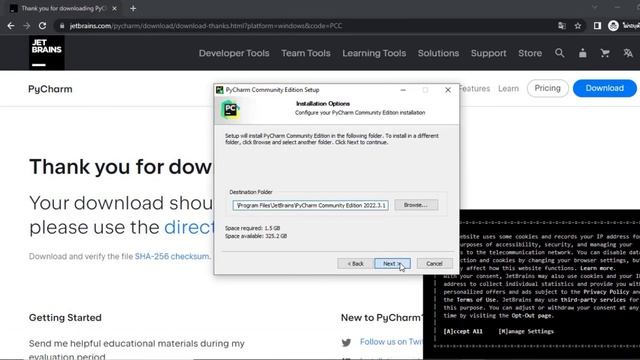
Task: Click the Destination Folder path field
Action: (310, 205)
